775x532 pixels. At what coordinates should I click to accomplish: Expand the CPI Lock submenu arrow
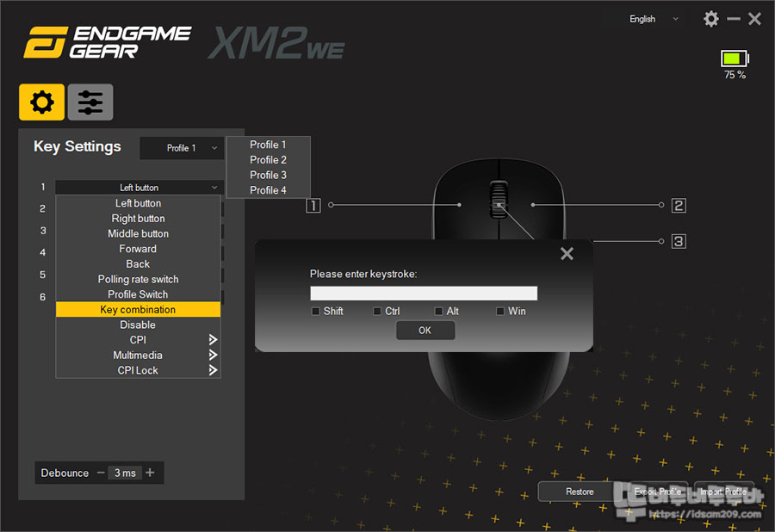point(213,370)
